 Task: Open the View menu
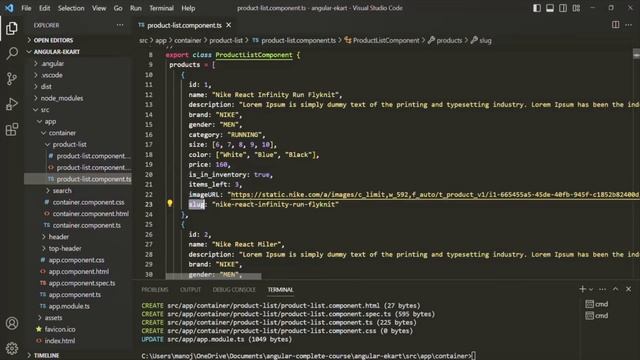99,8
